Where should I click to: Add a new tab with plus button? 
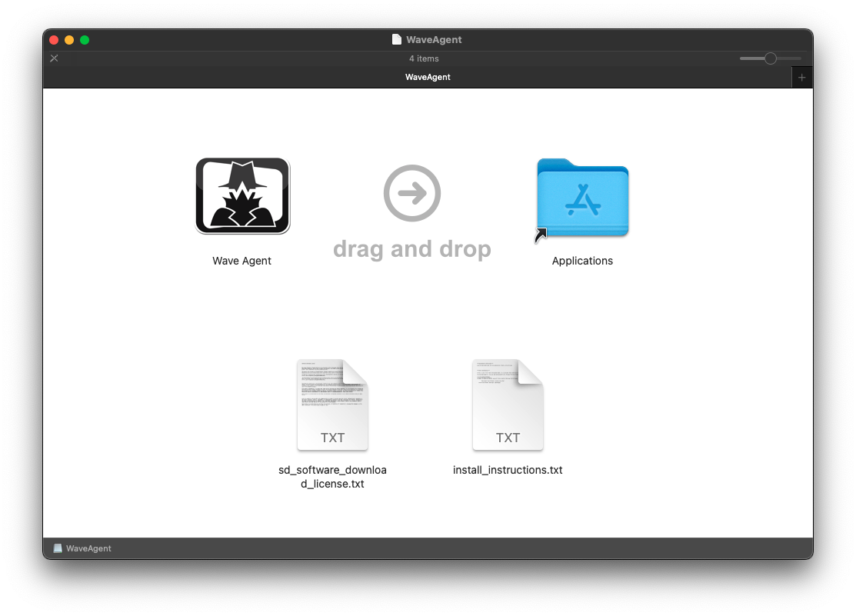(801, 78)
